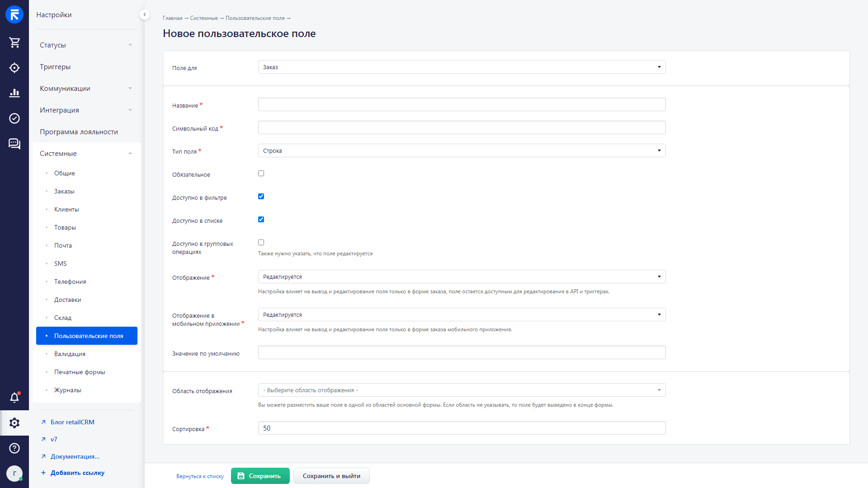The height and width of the screenshot is (488, 868).
Task: Open Печатные формы menu item
Action: (80, 372)
